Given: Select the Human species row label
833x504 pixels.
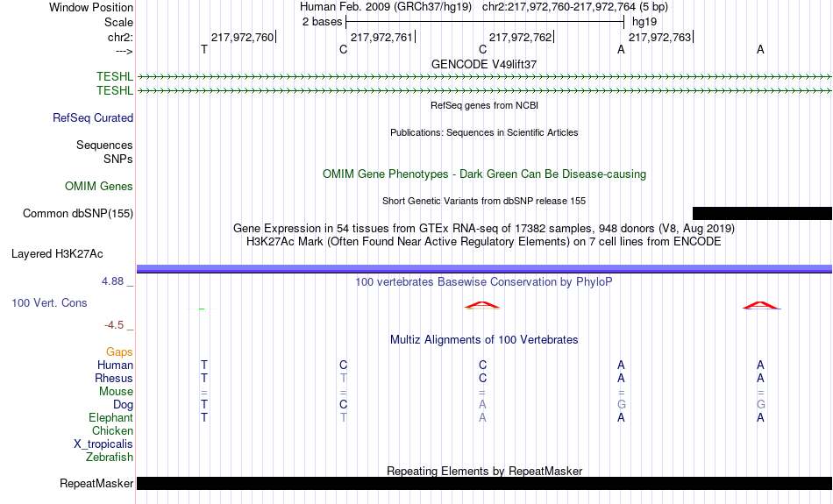Looking at the screenshot, I should click(x=115, y=365).
